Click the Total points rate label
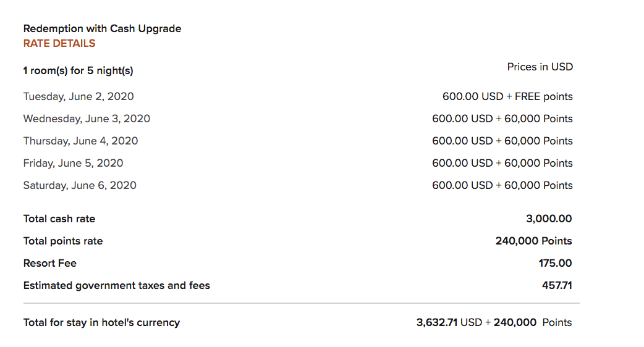The height and width of the screenshot is (347, 644). tap(63, 241)
